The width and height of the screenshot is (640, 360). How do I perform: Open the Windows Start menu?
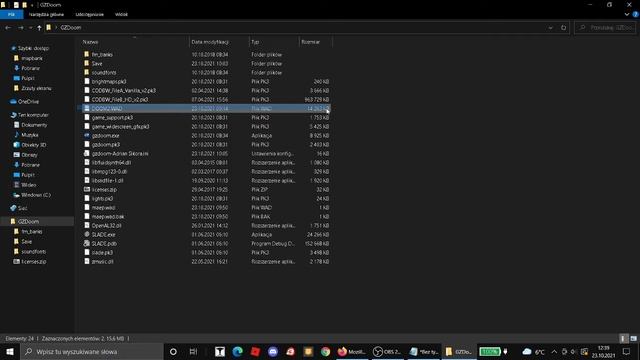(10, 351)
